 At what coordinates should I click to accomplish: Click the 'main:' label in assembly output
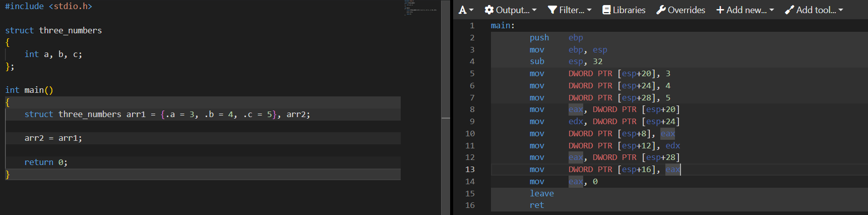(x=503, y=26)
